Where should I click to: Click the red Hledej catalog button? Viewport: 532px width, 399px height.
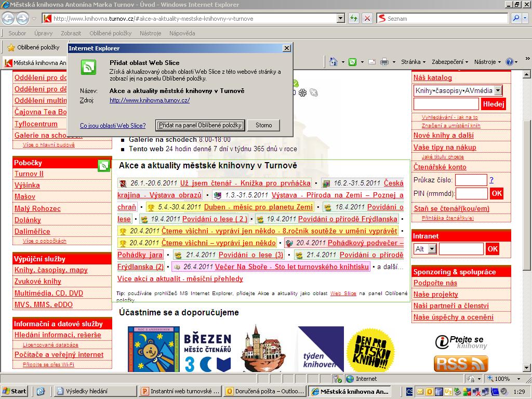494,104
